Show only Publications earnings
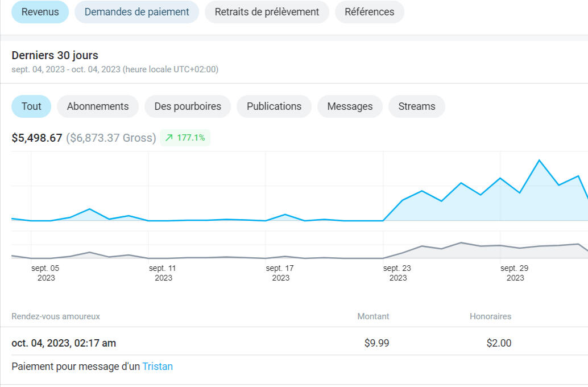Screen dimensions: 588x387 (274, 106)
